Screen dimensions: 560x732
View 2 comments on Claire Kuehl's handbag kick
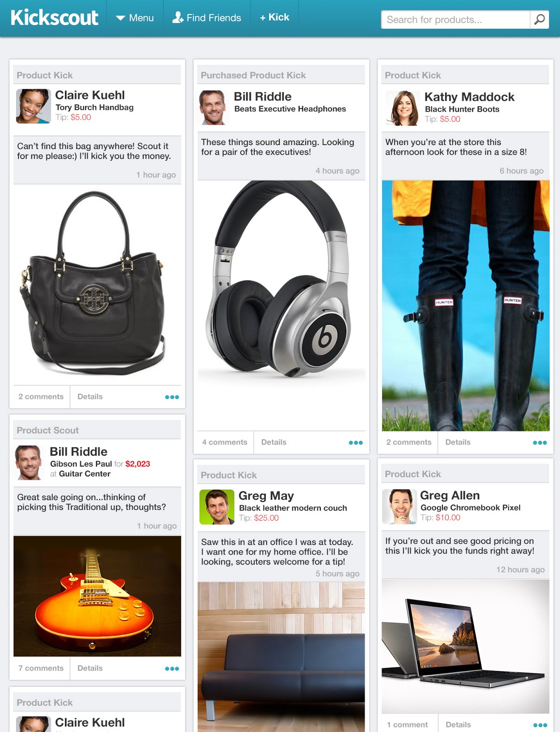(41, 397)
